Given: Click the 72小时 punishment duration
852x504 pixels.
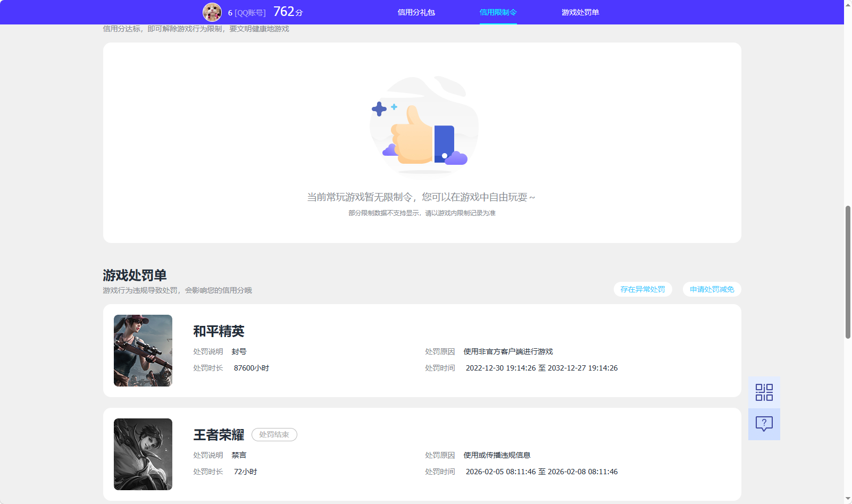Looking at the screenshot, I should click(x=245, y=472).
